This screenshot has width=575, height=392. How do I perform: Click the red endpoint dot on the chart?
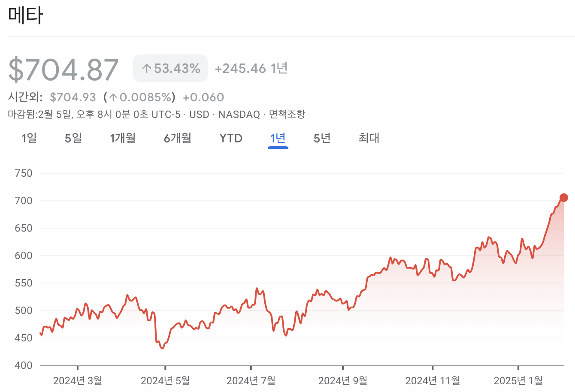(x=563, y=197)
